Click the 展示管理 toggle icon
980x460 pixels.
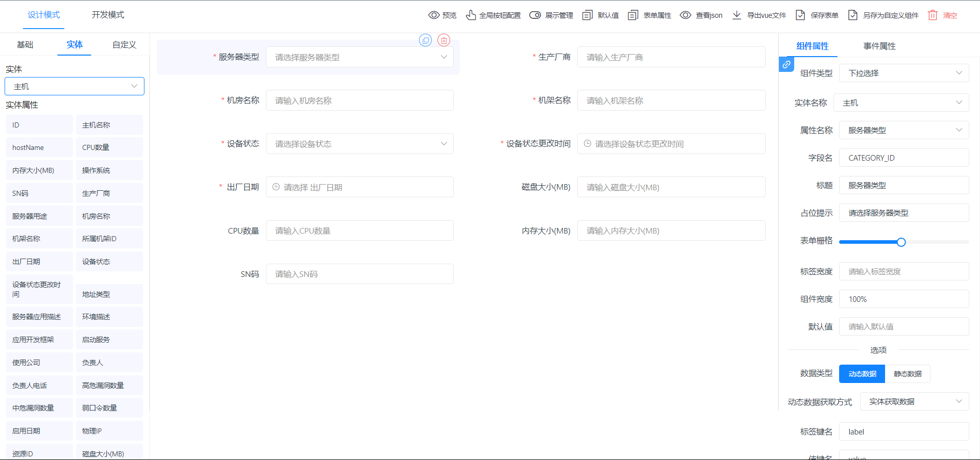pos(535,15)
